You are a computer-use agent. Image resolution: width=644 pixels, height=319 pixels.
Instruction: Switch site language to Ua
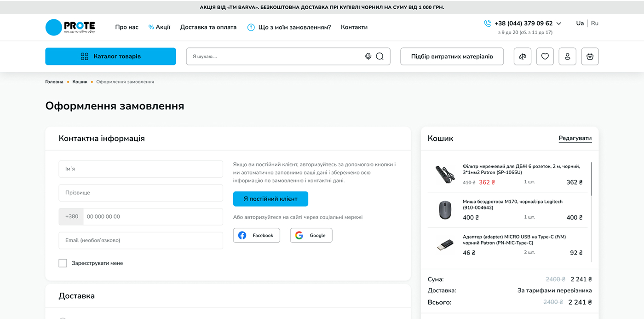point(580,23)
